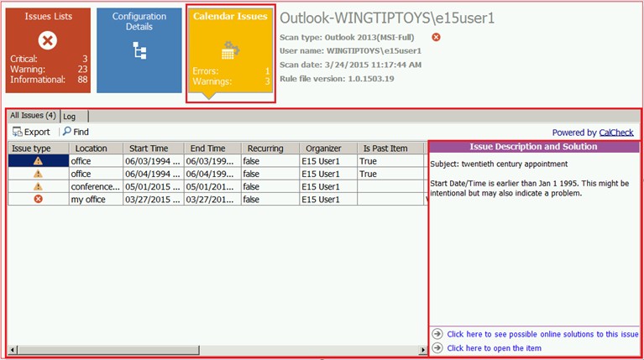The height and width of the screenshot is (360, 644).
Task: Click the horizontal scrollbar thumb
Action: tap(108, 350)
